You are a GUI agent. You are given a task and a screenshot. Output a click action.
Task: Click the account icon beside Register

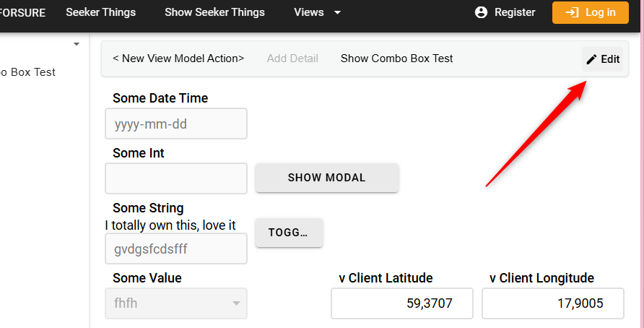coord(482,12)
